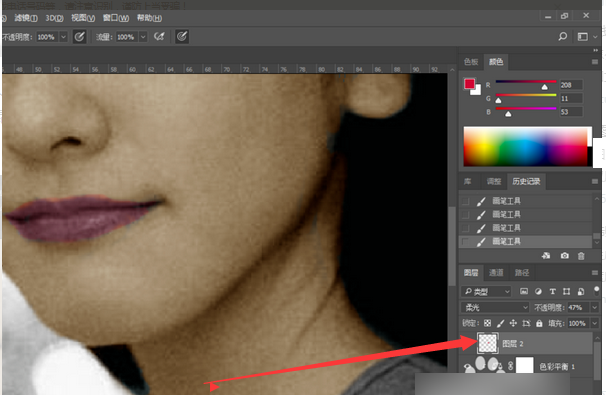Click the search magnifier icon
This screenshot has height=395, width=606.
(563, 37)
